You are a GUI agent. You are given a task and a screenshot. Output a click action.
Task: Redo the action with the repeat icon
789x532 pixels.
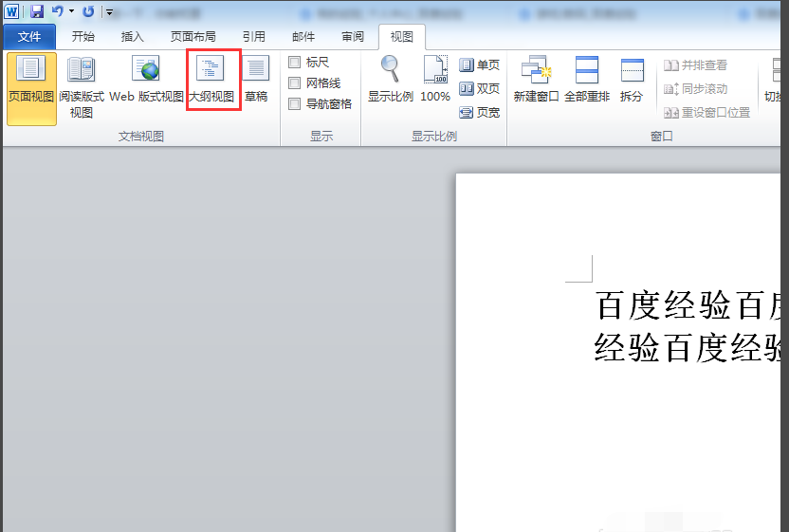coord(88,11)
